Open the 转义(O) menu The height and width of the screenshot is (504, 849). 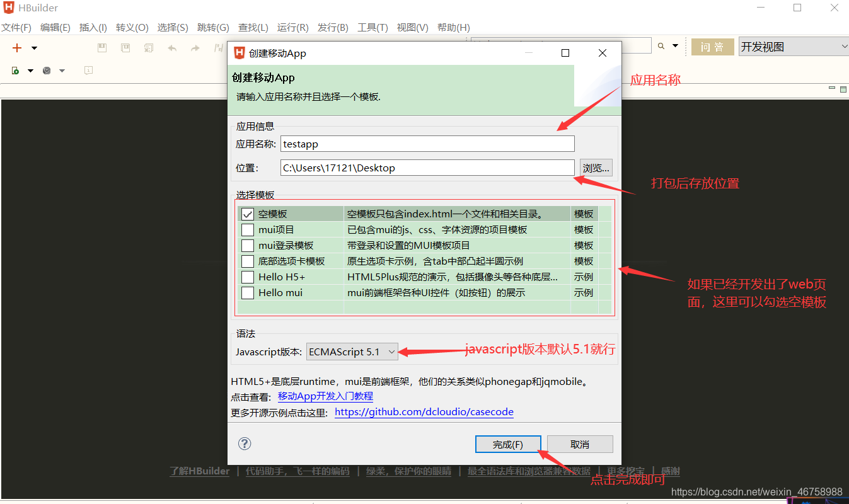click(x=132, y=28)
